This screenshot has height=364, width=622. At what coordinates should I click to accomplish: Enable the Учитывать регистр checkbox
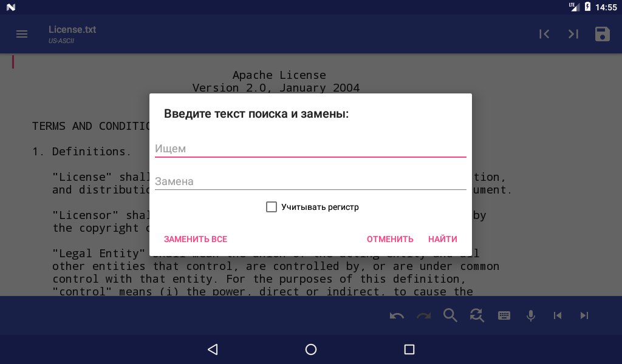272,207
